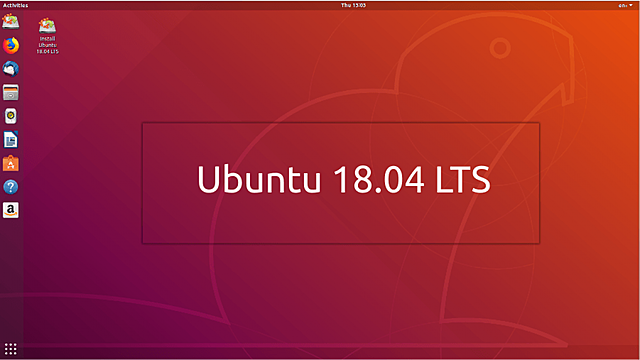The image size is (640, 360).
Task: Click the Activities button
Action: pos(16,5)
